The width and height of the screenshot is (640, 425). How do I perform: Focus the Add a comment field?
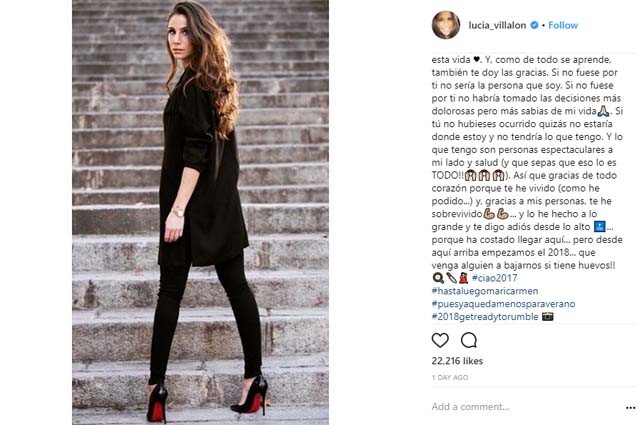(527, 407)
